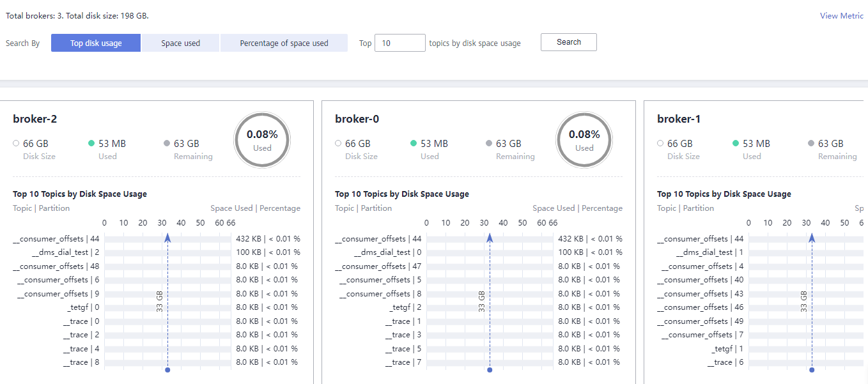Click '100 KB | < 0.01 %' in broker-0

591,252
